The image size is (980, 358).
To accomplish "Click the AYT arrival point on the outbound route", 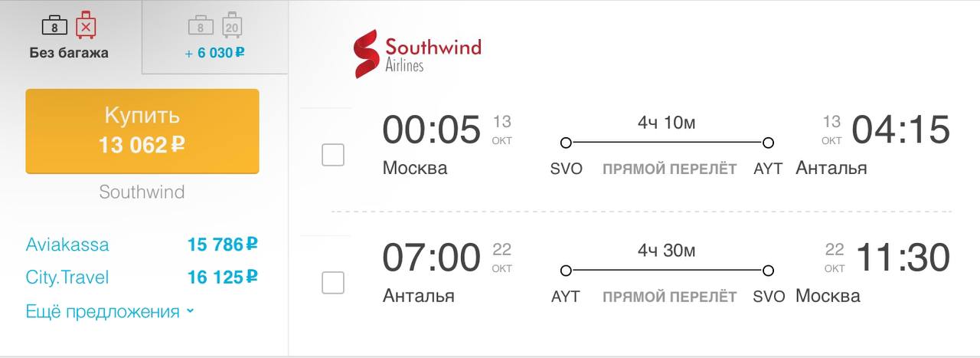I will coord(768,169).
